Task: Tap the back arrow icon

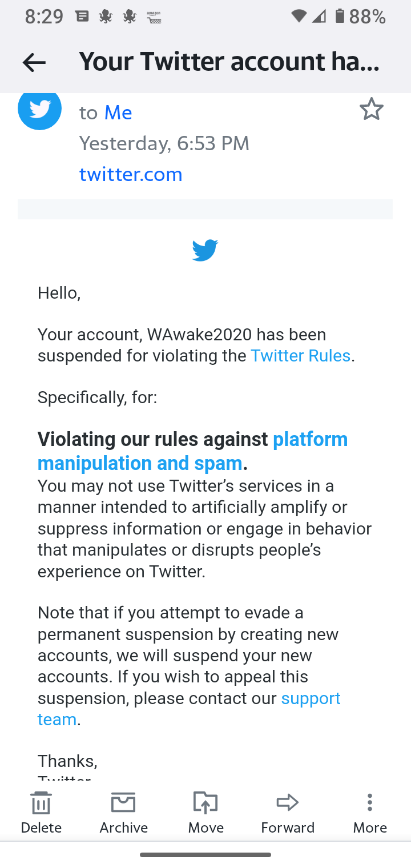Action: 34,62
